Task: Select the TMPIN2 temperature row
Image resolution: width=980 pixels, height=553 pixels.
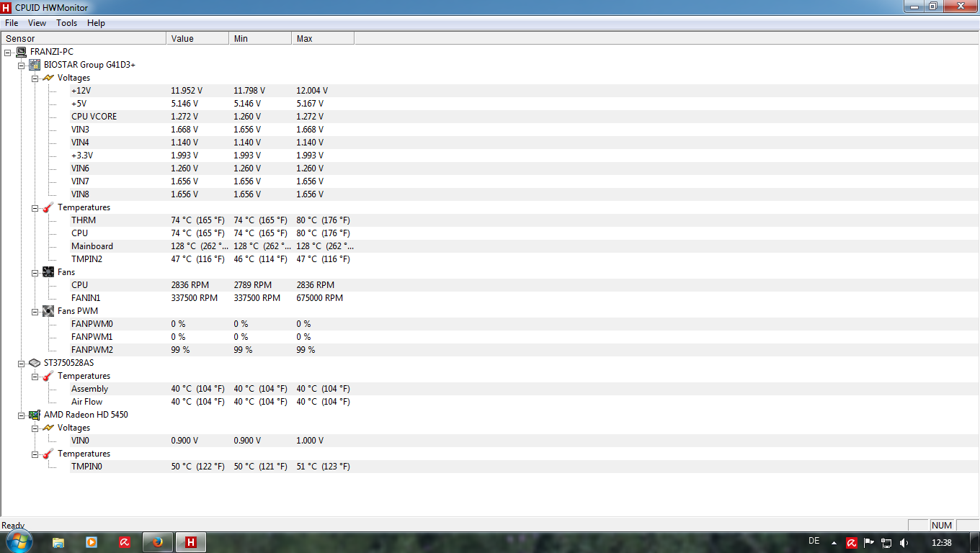Action: click(x=490, y=259)
